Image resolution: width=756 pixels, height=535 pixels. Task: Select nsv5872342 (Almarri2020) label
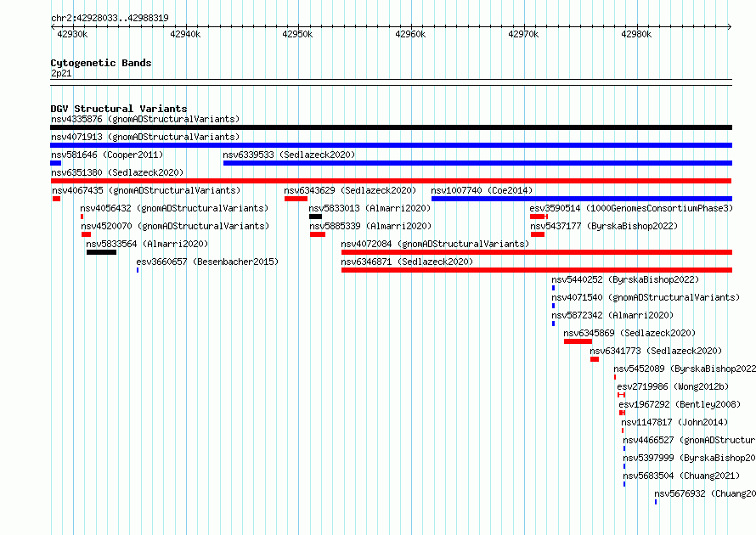click(612, 315)
